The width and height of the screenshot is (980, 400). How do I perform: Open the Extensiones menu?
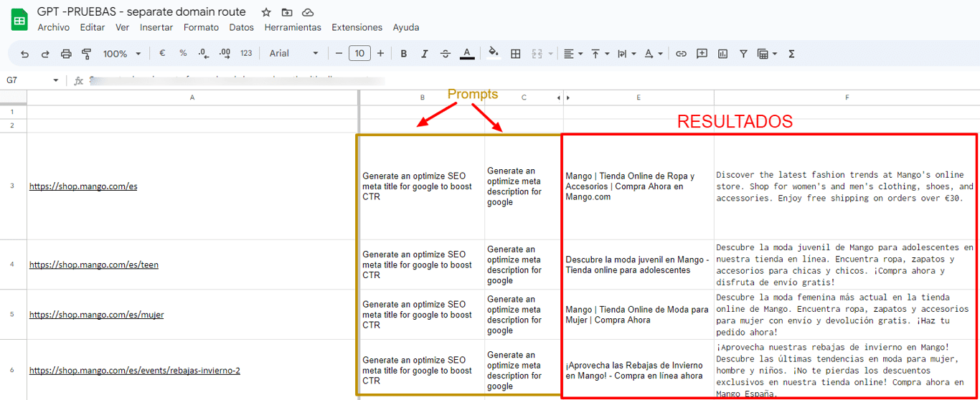point(357,27)
